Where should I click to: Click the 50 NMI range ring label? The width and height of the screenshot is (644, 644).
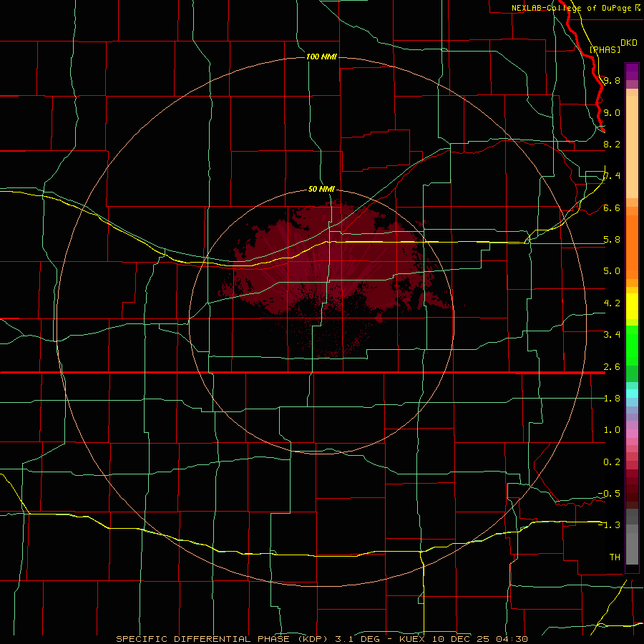click(321, 189)
